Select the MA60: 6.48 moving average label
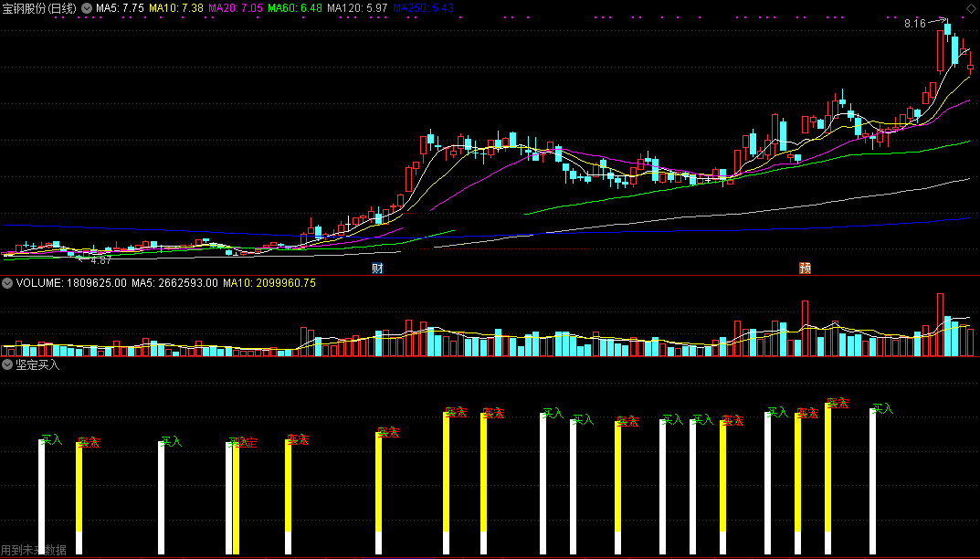 point(295,8)
